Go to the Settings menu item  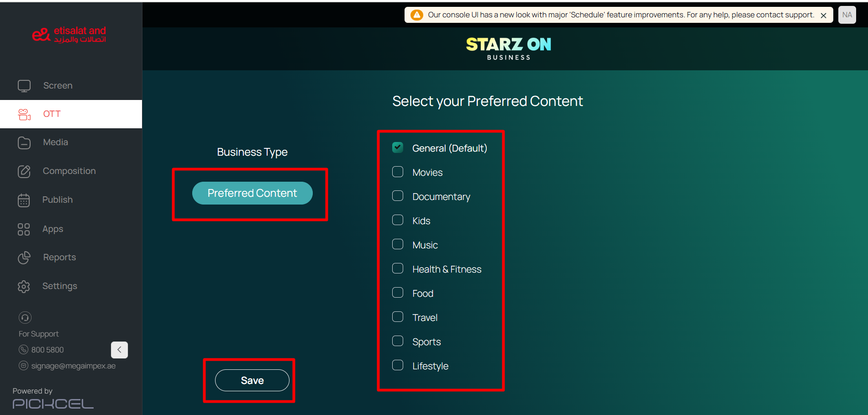[60, 286]
